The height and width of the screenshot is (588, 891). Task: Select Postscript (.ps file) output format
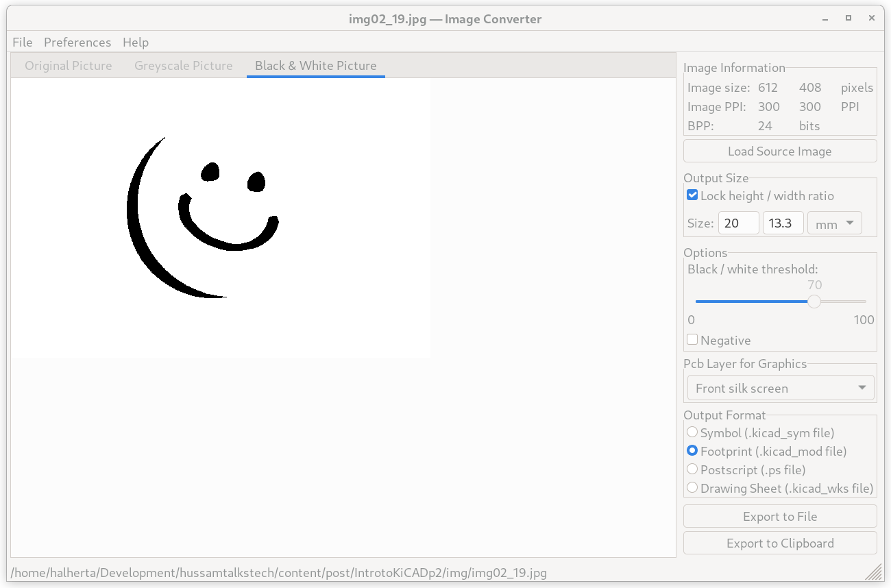coord(692,469)
